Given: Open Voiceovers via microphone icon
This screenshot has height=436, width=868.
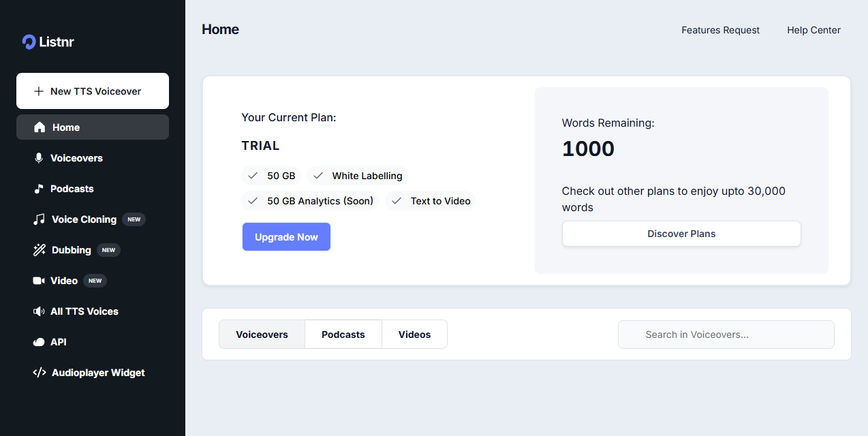Looking at the screenshot, I should [39, 158].
